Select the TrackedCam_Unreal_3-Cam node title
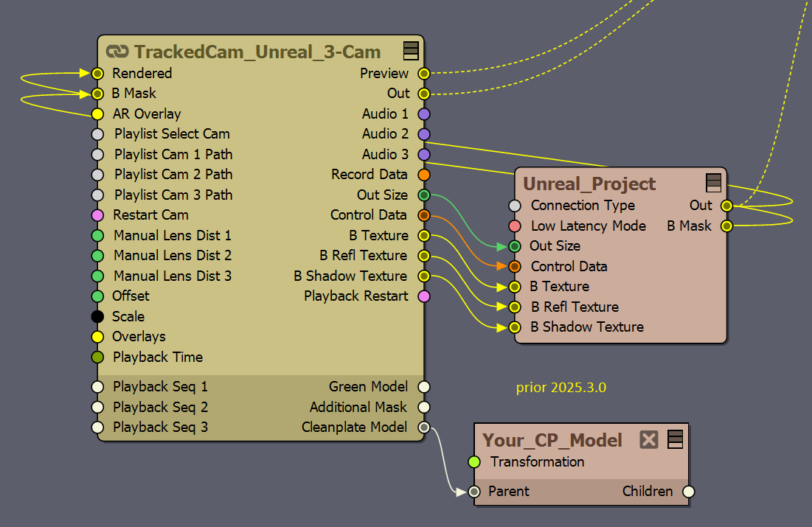Screen dimensions: 812x527 pyautogui.click(x=257, y=52)
